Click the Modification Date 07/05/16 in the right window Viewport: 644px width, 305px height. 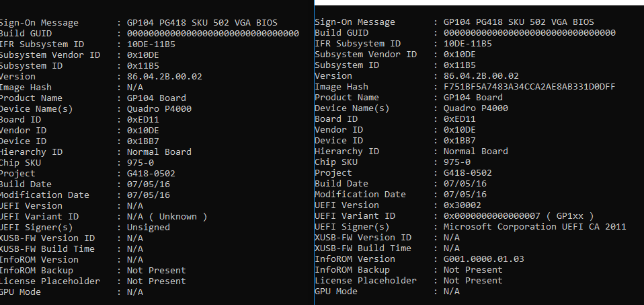pyautogui.click(x=465, y=195)
